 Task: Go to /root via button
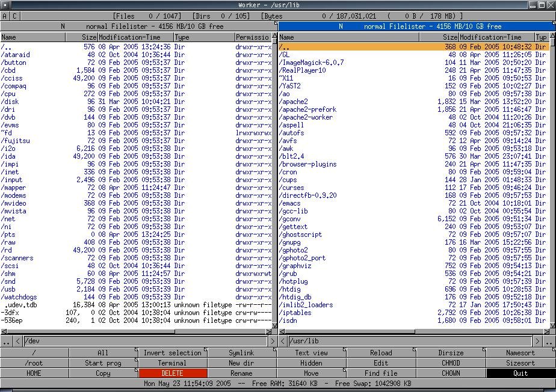click(34, 363)
